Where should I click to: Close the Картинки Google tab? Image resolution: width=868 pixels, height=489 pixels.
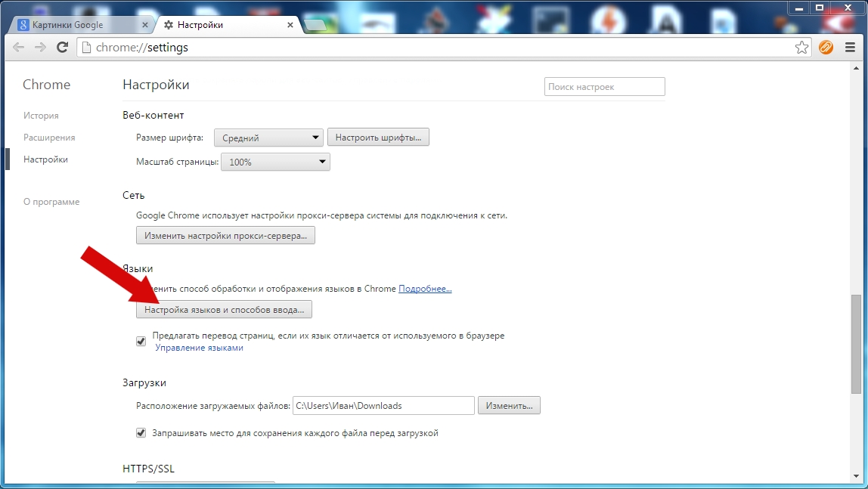click(144, 25)
